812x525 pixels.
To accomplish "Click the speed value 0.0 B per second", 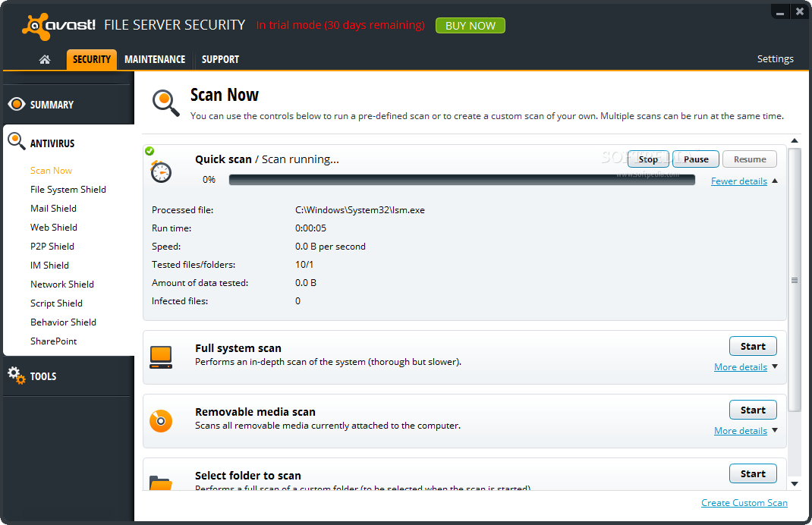I will point(330,247).
